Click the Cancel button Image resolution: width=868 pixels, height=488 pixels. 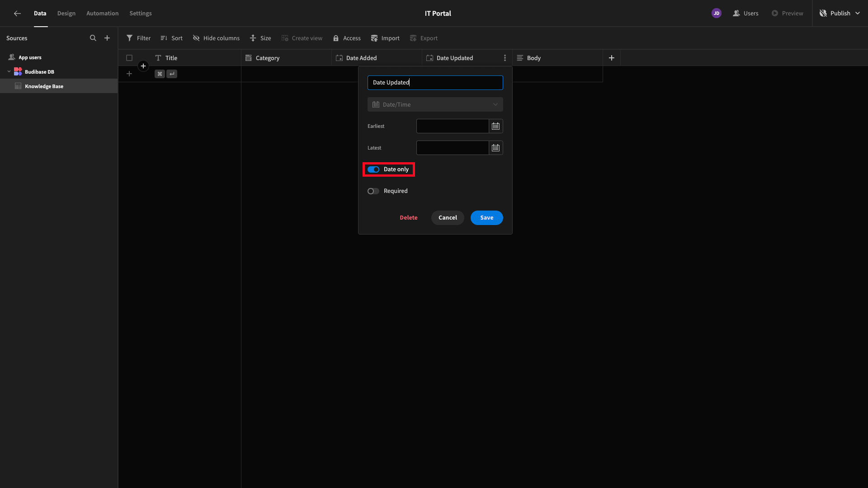(x=448, y=218)
